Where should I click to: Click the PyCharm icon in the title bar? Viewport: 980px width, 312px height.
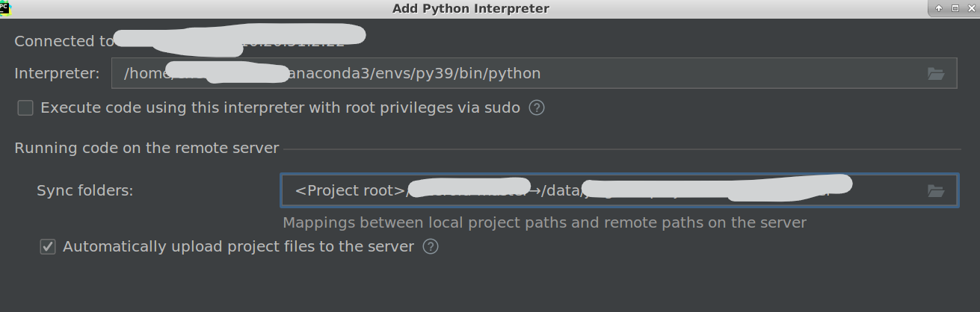point(5,7)
